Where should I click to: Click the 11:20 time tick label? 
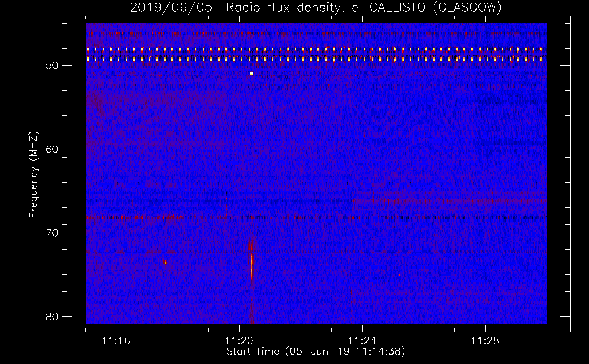click(239, 341)
